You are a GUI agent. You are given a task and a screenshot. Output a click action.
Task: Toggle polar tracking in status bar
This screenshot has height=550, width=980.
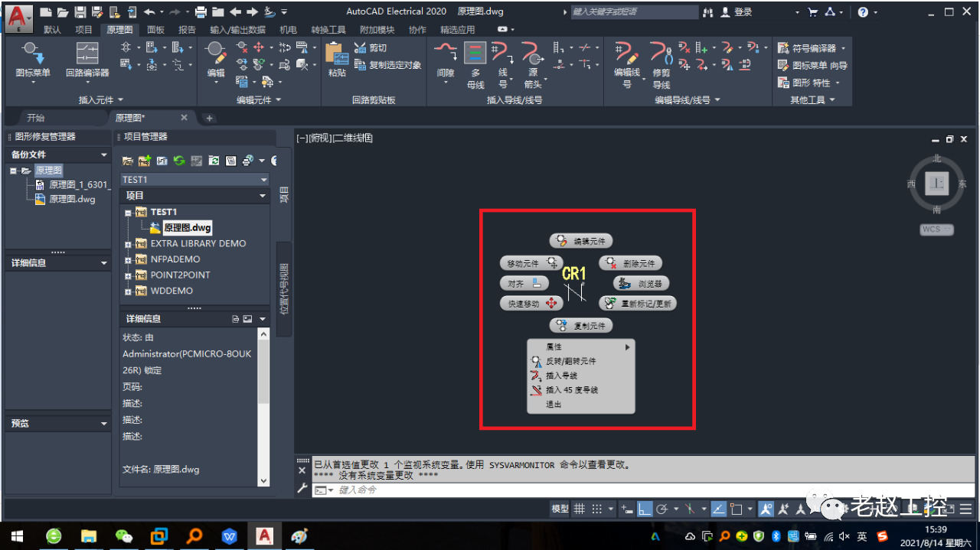point(663,509)
